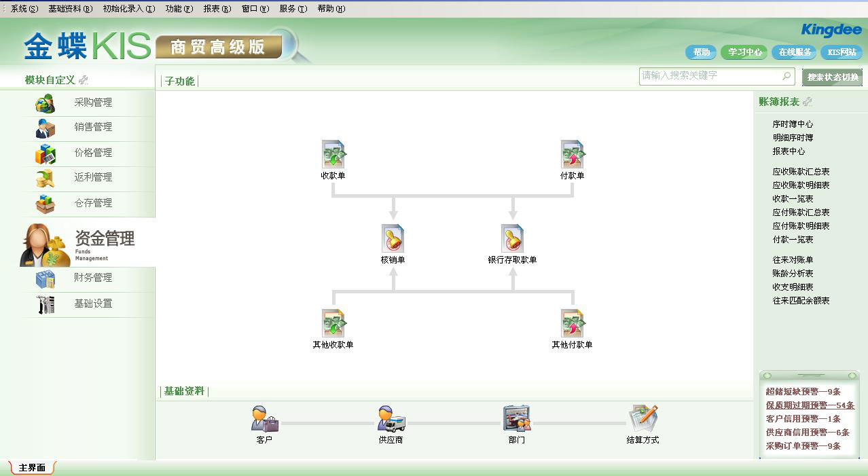Select the 财务管理 module icon
The image size is (868, 476).
(x=45, y=278)
